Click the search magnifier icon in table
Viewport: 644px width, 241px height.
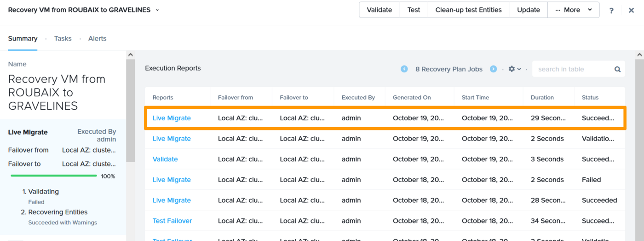[617, 69]
